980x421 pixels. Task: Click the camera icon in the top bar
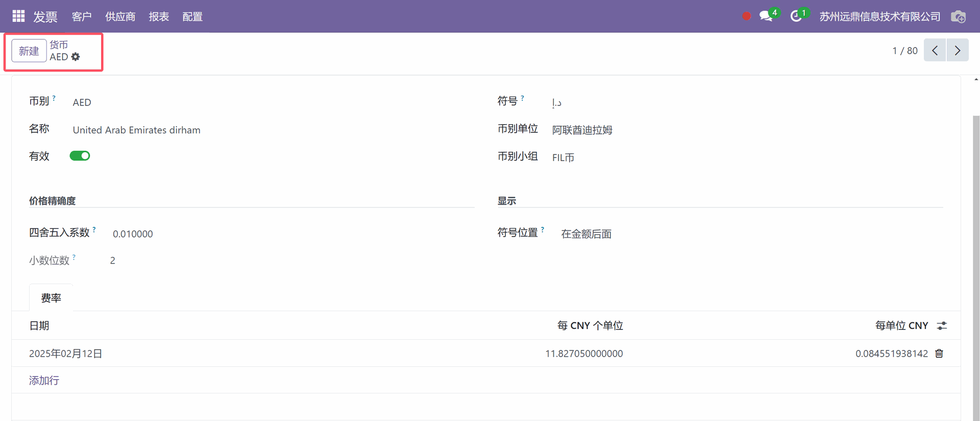pos(958,16)
